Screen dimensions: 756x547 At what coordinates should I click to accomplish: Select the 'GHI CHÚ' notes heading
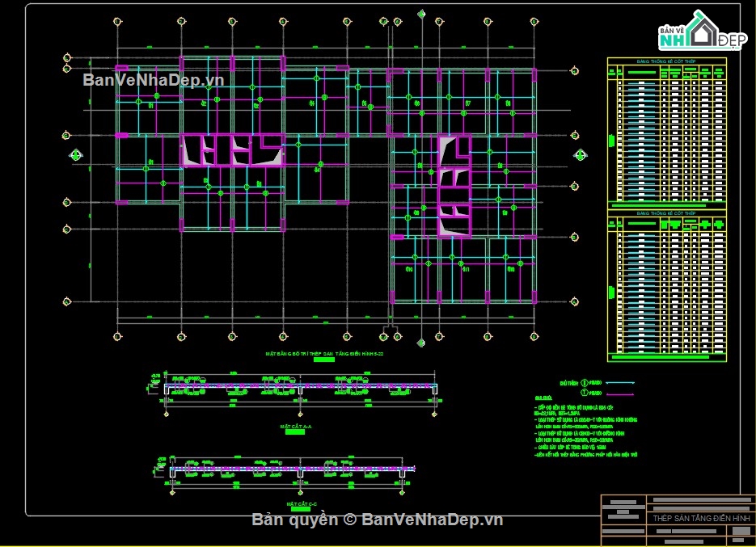click(x=543, y=398)
